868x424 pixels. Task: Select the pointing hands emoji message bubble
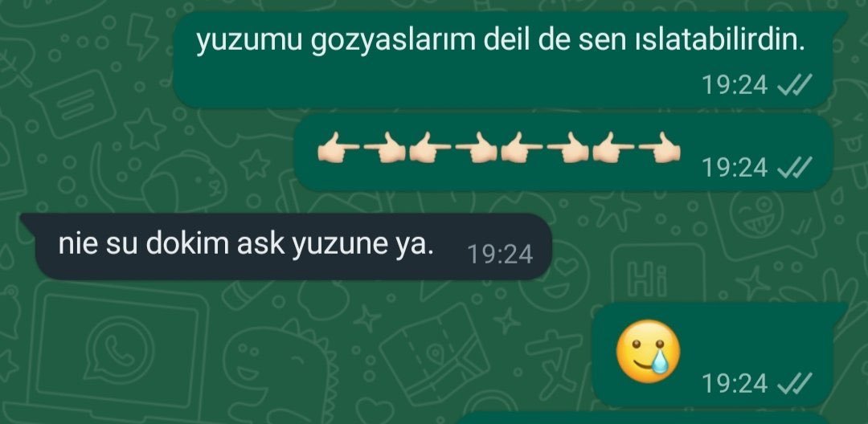point(563,153)
